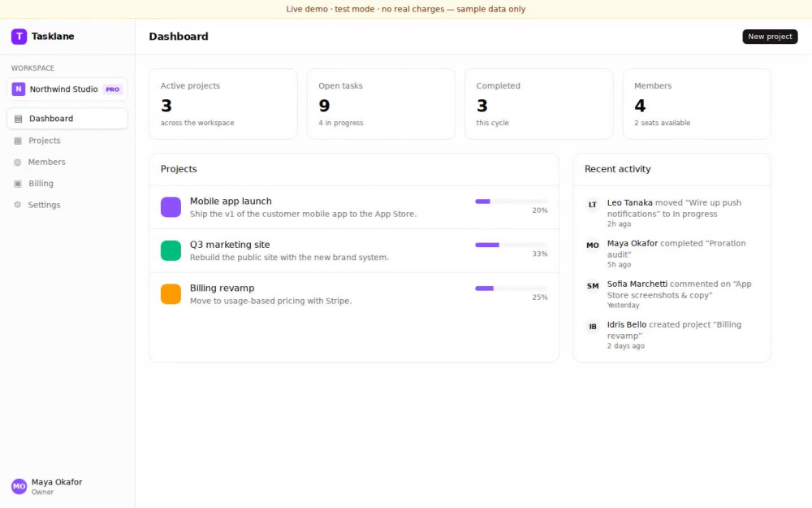Click the Billing revamp 25% progress bar
This screenshot has height=508, width=812.
[x=511, y=289]
